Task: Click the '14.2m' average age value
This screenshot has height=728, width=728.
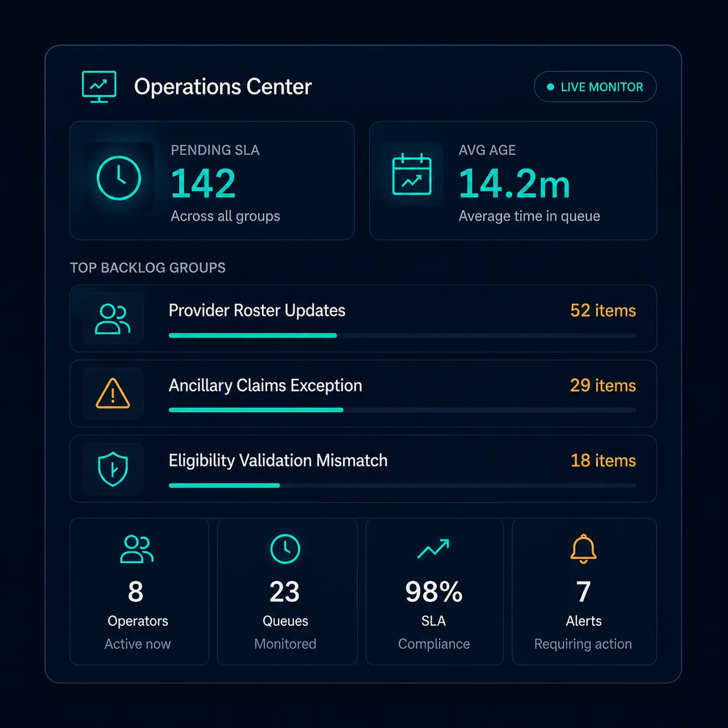Action: (x=514, y=184)
